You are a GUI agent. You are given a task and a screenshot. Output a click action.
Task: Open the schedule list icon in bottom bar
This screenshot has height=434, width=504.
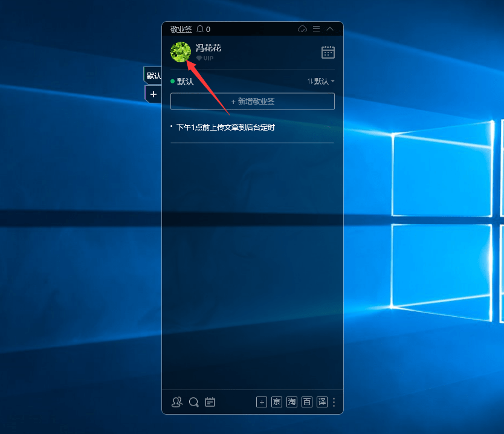[210, 402]
